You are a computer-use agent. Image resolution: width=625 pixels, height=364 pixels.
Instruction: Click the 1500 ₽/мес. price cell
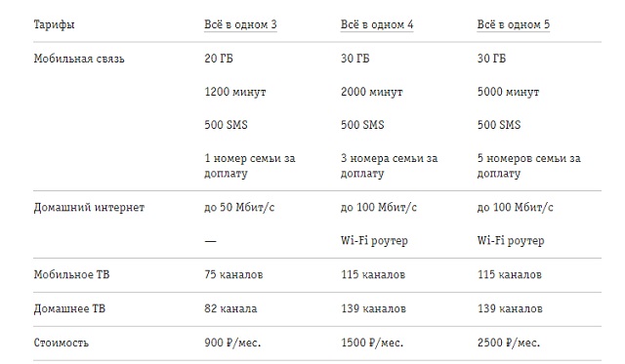tap(372, 343)
